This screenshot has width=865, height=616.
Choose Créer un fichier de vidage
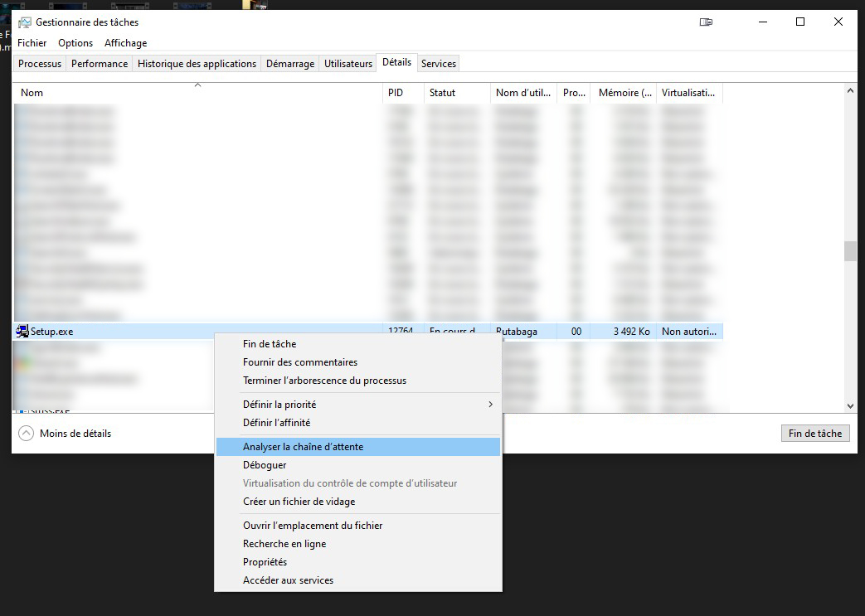click(299, 502)
